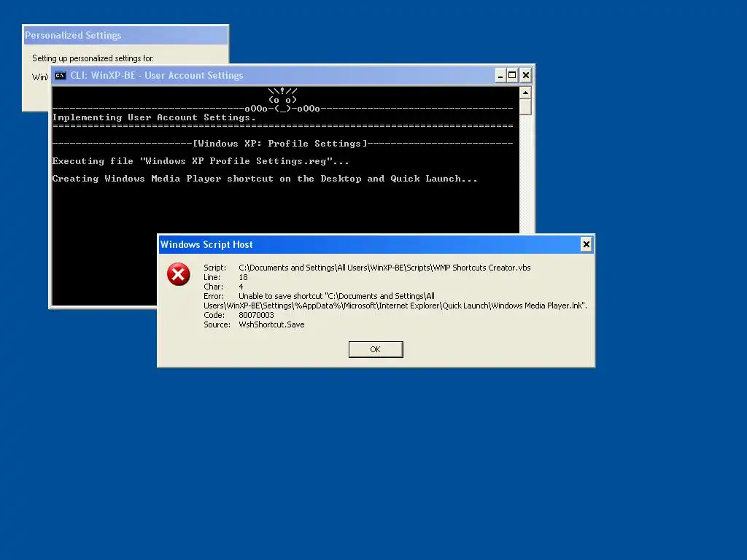Click the Quick Launch\Windows Media Player.lnk path line
This screenshot has width=747, height=560.
coord(395,306)
